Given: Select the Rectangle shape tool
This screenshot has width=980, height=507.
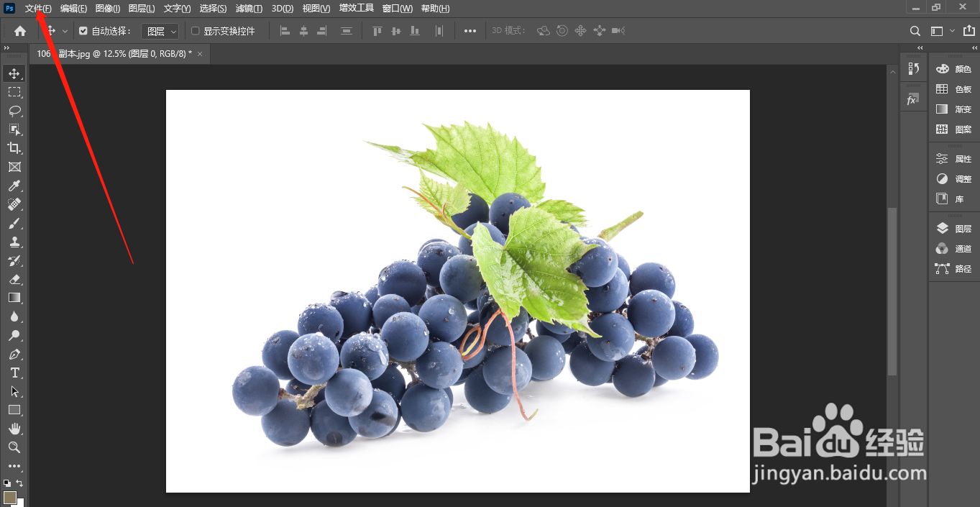Looking at the screenshot, I should click(x=14, y=410).
